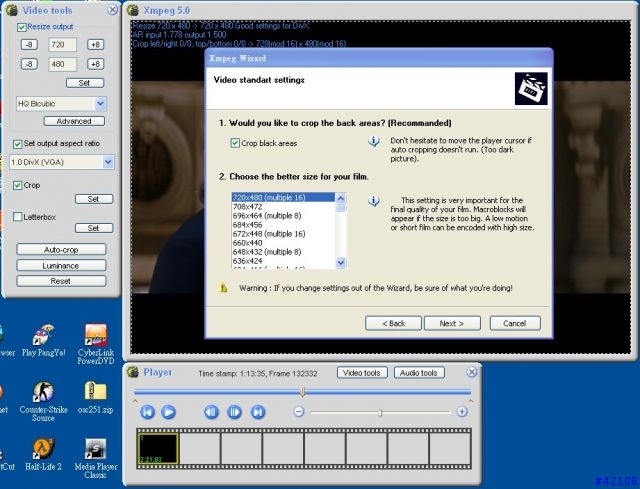Decrease width by 8
Screen dimensions: 640x489
tap(29, 44)
